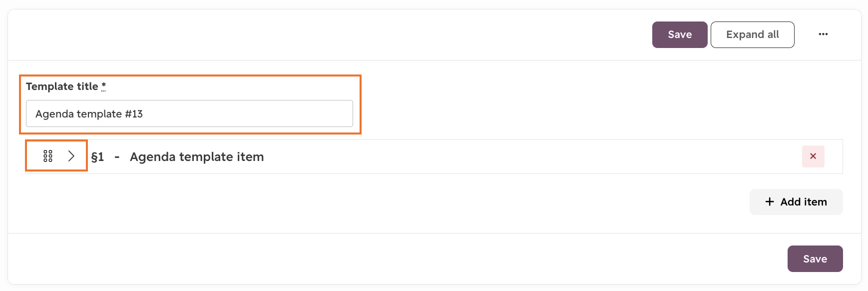Expand agenda item §1 with chevron
Viewport: 868px width, 291px height.
(x=71, y=156)
